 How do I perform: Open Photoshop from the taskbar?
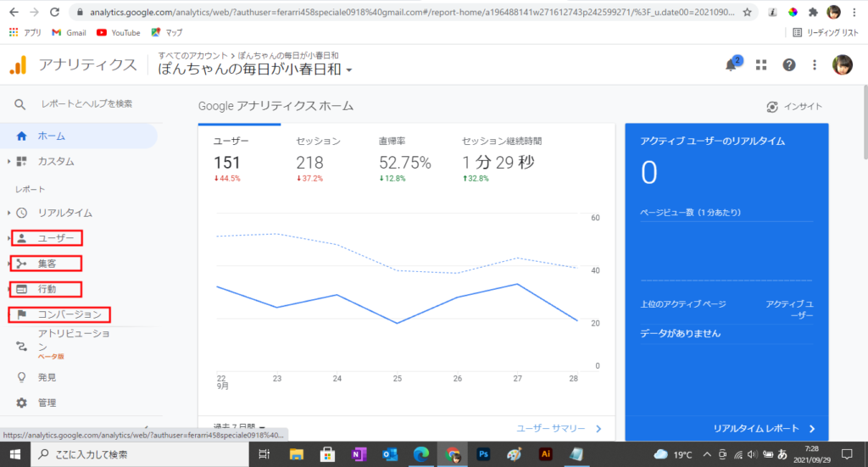click(x=483, y=454)
